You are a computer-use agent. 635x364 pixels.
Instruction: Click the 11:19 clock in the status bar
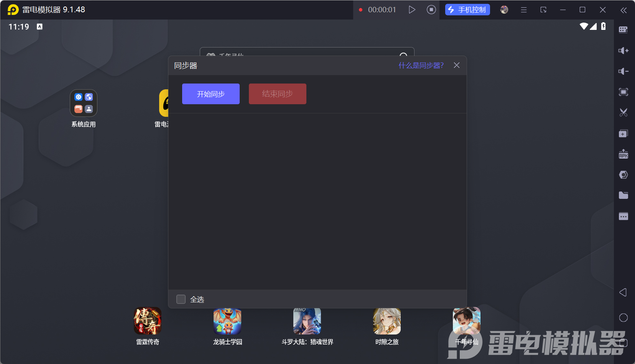pos(19,27)
